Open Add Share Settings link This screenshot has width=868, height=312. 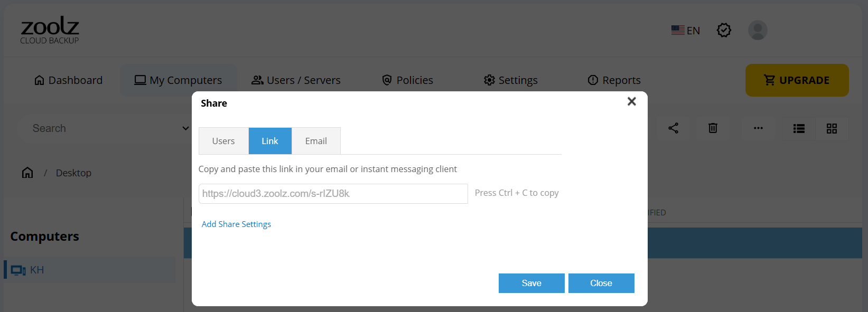tap(236, 224)
